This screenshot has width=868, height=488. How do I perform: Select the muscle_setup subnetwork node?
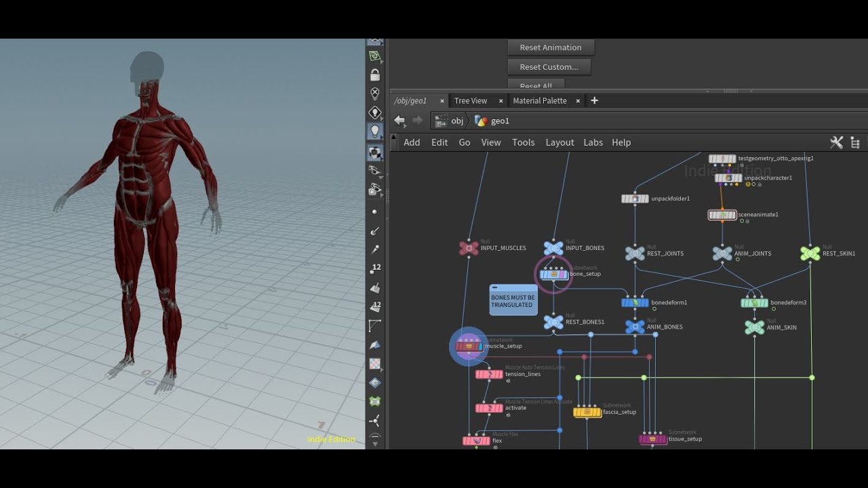469,346
